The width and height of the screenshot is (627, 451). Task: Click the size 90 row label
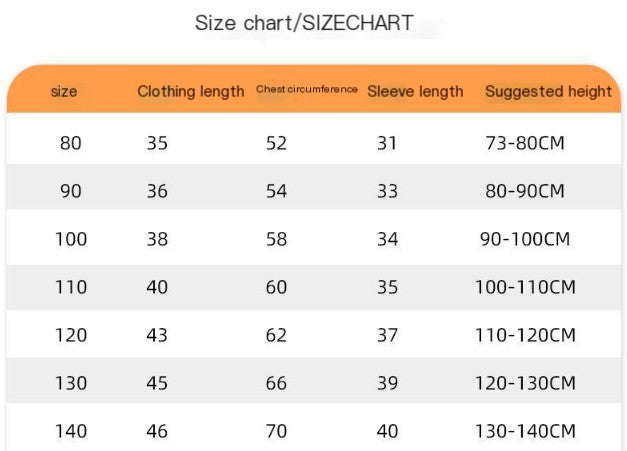tap(71, 191)
